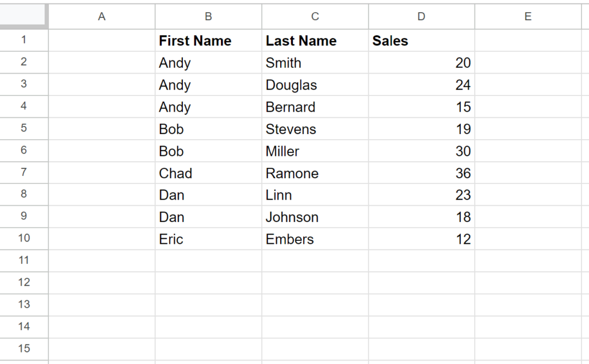This screenshot has width=589, height=364.
Task: Select column D header
Action: tap(420, 16)
